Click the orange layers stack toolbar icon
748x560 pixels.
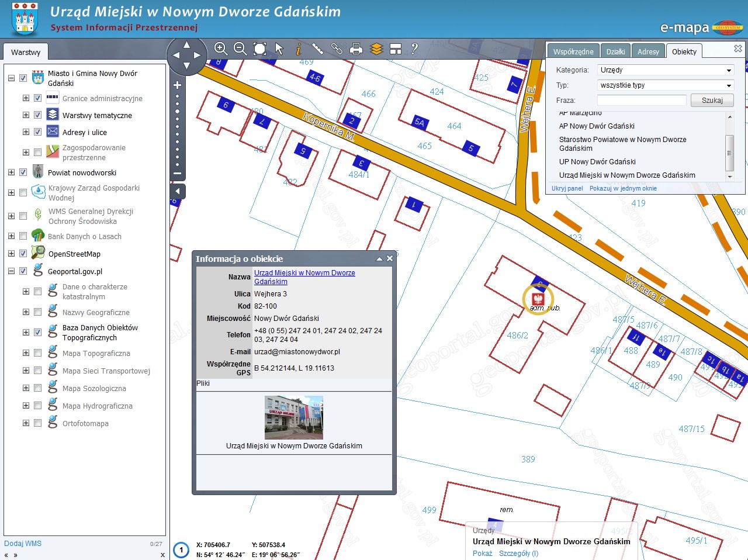click(x=376, y=49)
